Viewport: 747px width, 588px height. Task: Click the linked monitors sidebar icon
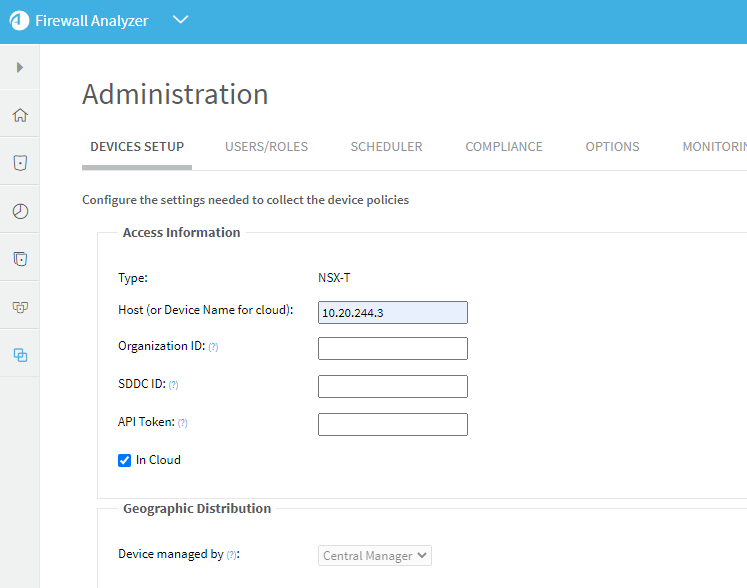(20, 307)
